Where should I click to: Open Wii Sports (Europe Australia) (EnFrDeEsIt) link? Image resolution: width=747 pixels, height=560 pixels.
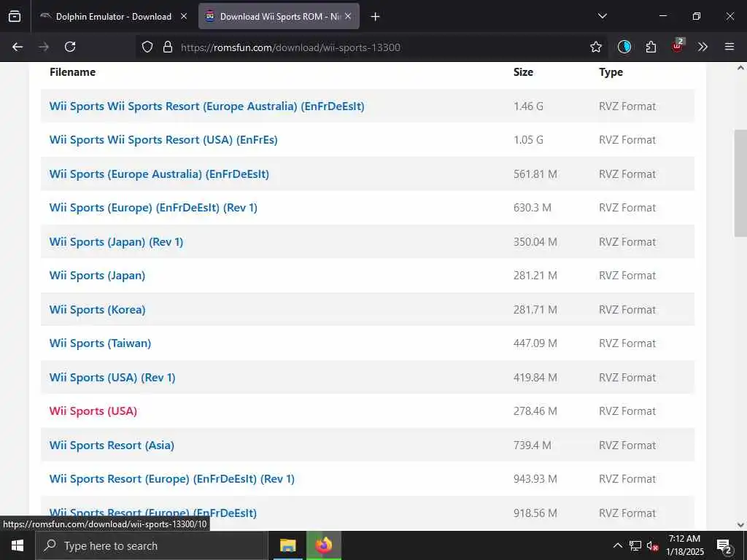pyautogui.click(x=159, y=174)
